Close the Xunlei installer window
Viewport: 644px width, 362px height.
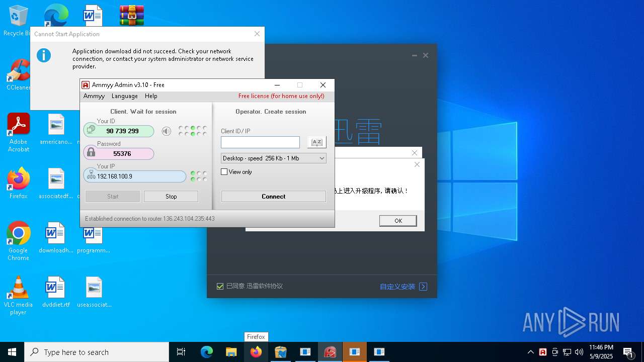point(426,55)
